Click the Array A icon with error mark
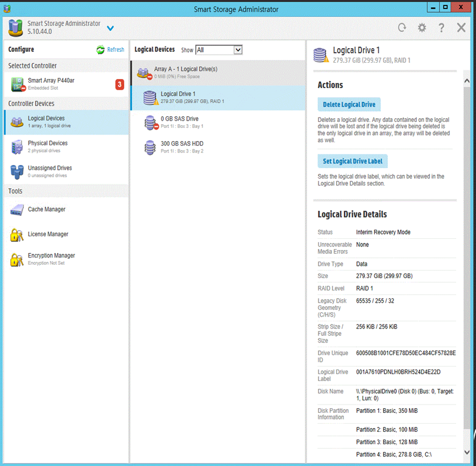This screenshot has height=466, width=476. (x=144, y=73)
